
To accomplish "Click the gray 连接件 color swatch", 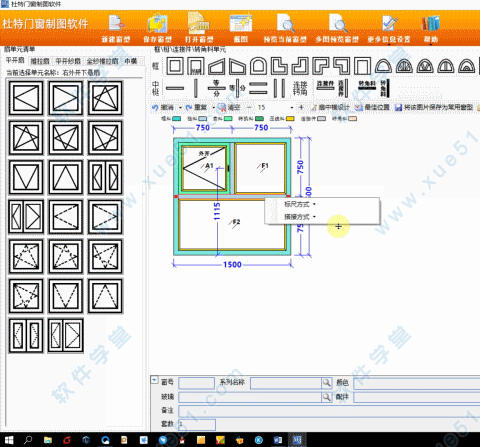I will click(322, 119).
